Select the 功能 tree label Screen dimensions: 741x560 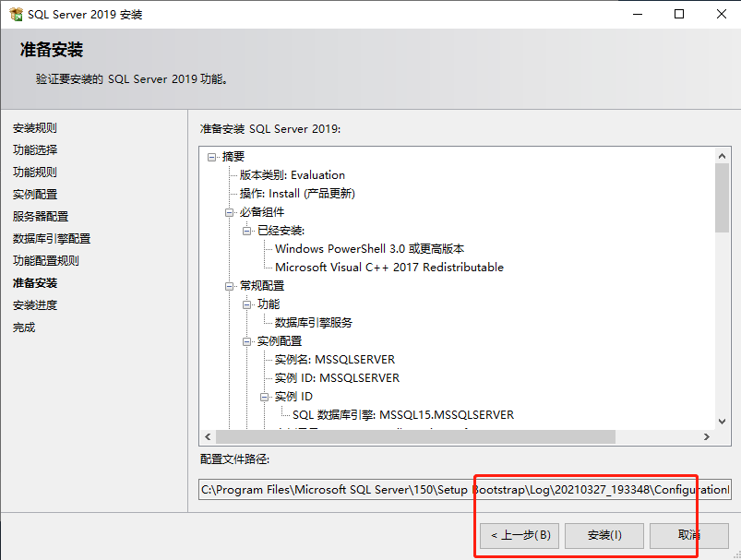tap(269, 304)
